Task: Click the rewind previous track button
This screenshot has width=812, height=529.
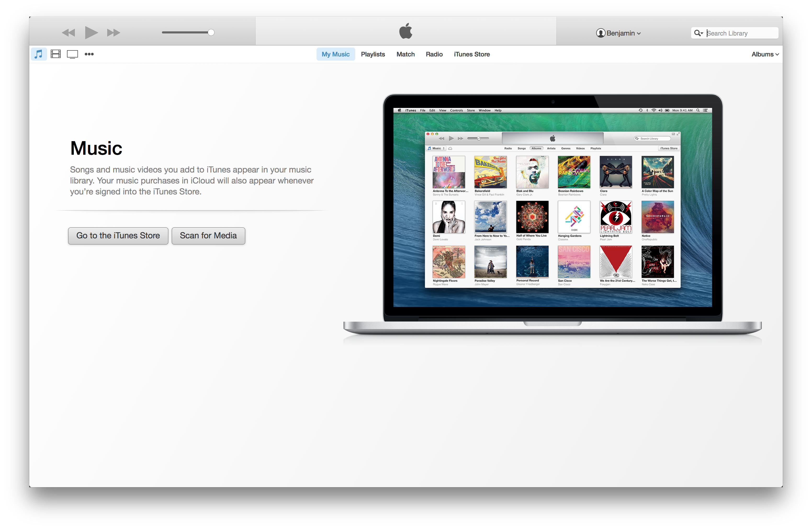Action: (68, 33)
